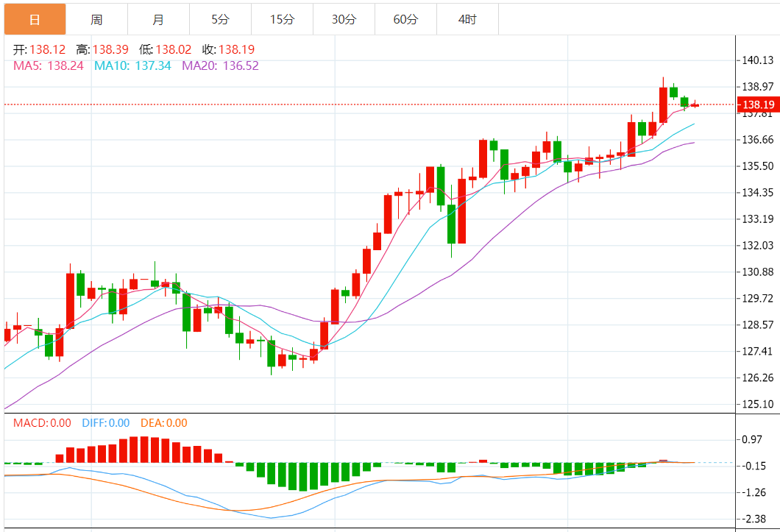Click the -0.15 MACD axis label
Image resolution: width=780 pixels, height=532 pixels.
tap(754, 465)
